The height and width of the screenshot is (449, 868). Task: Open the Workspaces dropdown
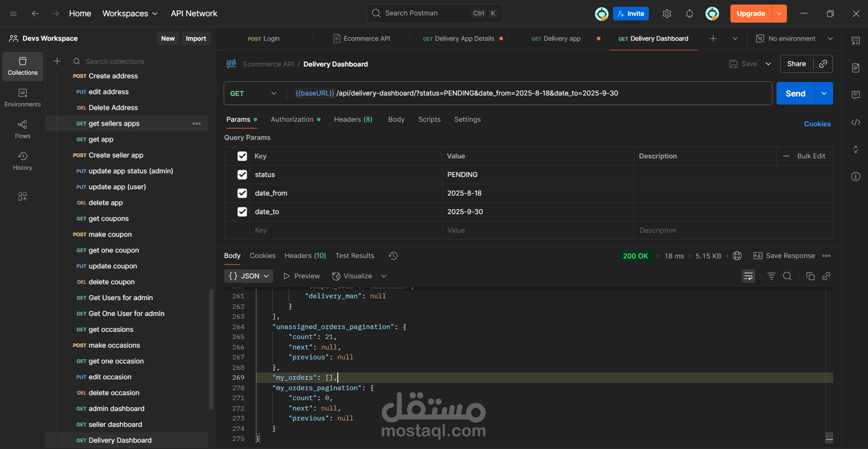click(x=130, y=14)
